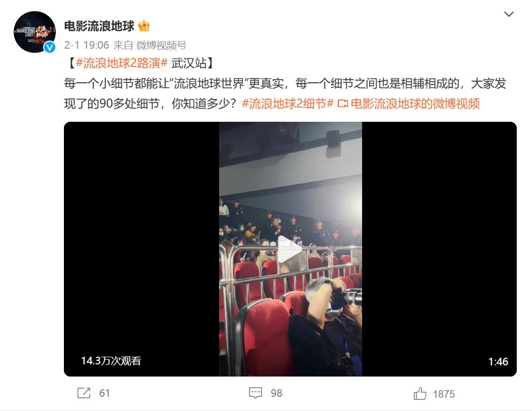This screenshot has width=532, height=411.
Task: Click the repost count 61
Action: pyautogui.click(x=104, y=393)
